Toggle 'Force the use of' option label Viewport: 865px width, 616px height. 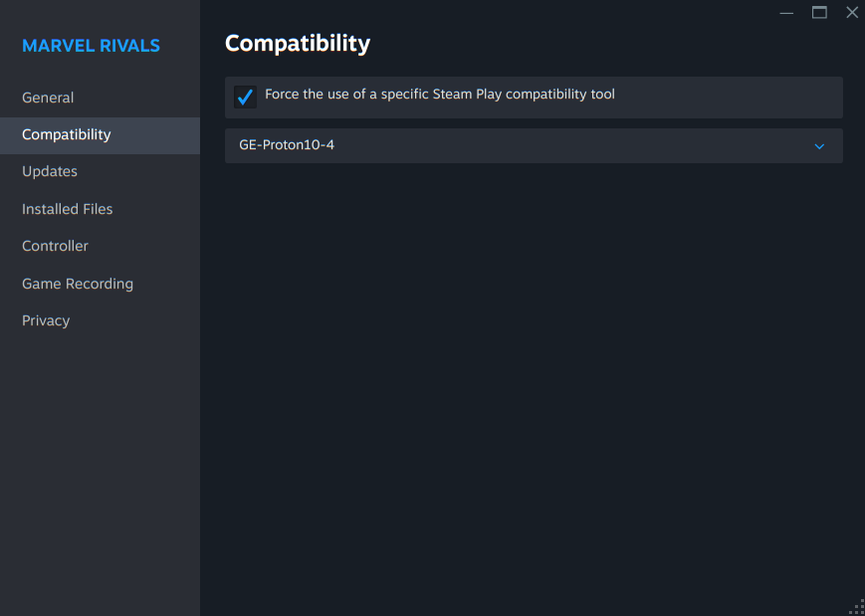pos(439,95)
